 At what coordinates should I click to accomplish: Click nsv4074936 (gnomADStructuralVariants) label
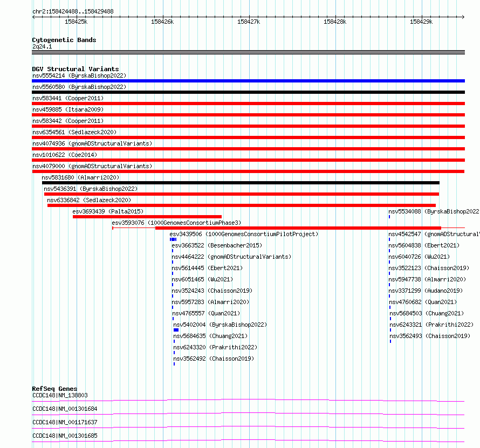[92, 143]
